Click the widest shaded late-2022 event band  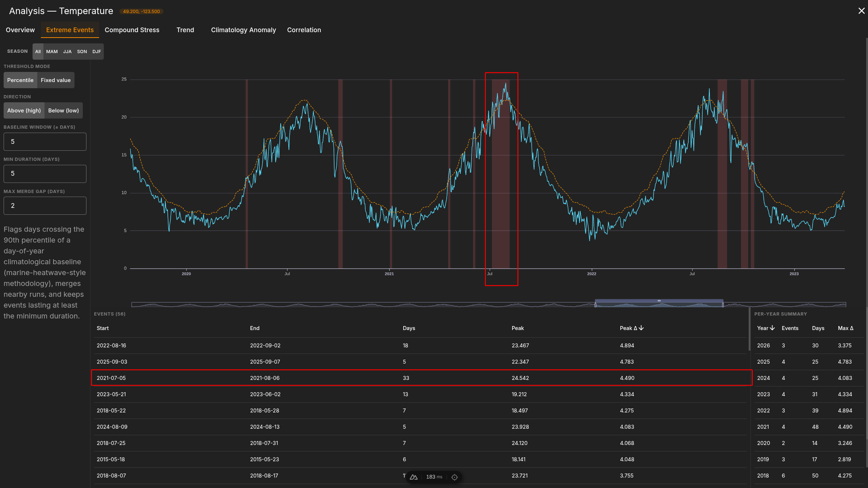coord(722,174)
